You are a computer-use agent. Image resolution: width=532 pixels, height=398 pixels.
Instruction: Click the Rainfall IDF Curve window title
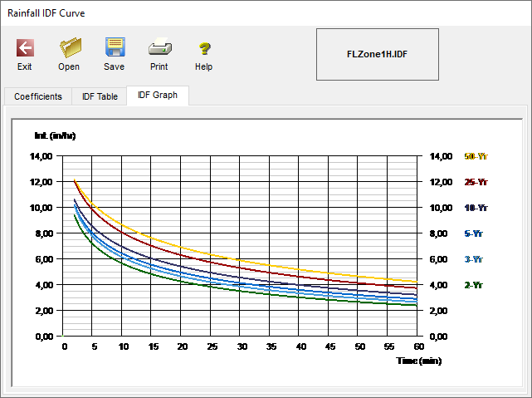[x=46, y=13]
